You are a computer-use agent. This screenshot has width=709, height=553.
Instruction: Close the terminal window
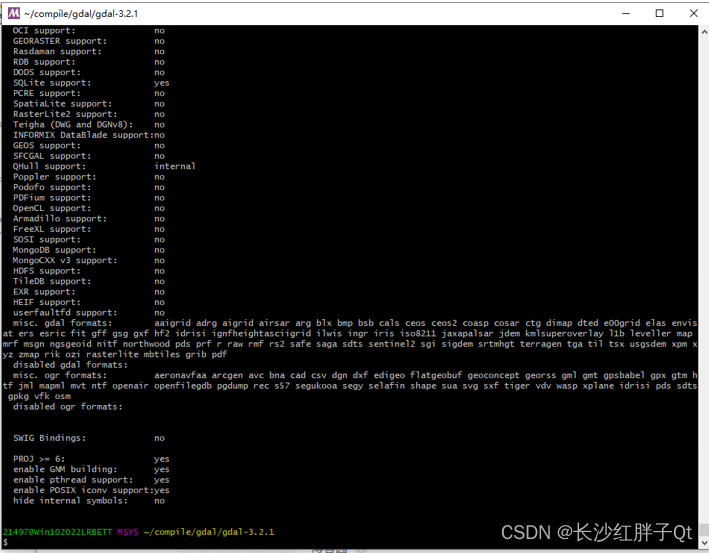click(x=694, y=13)
